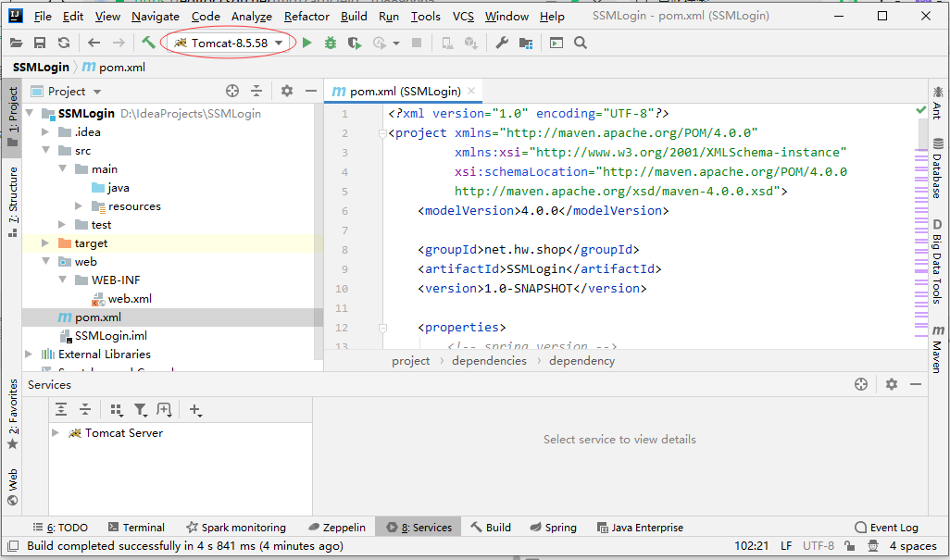Screen dimensions: 950x560
Task: Start Debug with the bug icon
Action: (x=331, y=43)
